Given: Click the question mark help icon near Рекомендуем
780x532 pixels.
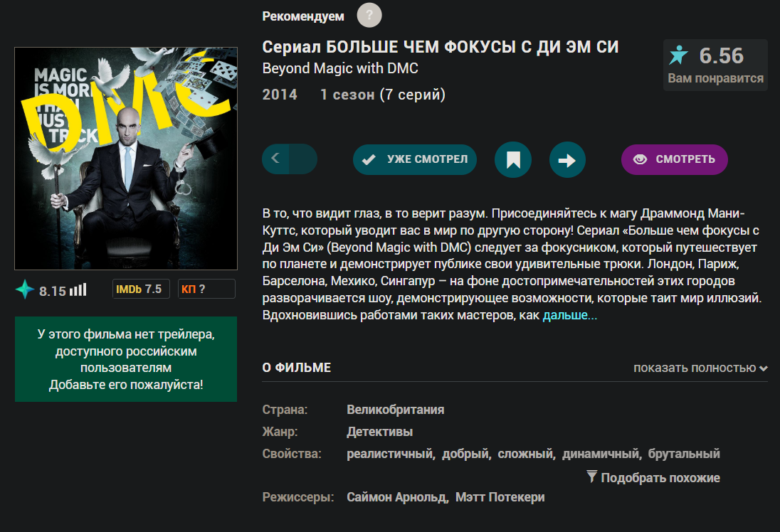Looking at the screenshot, I should tap(369, 16).
